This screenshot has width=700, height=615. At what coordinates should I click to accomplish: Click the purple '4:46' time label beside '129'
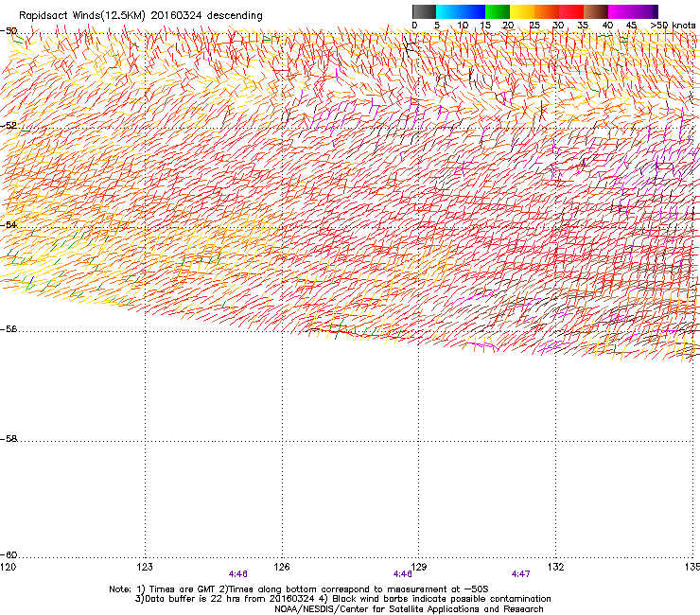click(x=402, y=574)
